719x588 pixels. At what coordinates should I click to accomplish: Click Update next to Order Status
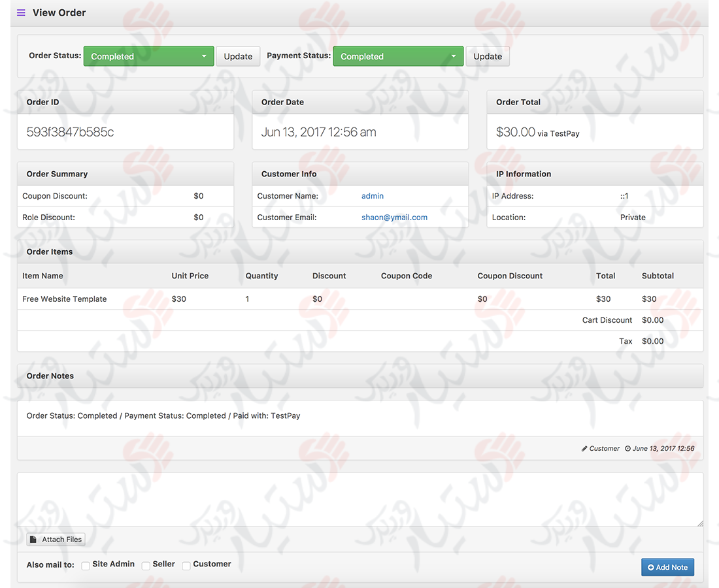point(238,56)
